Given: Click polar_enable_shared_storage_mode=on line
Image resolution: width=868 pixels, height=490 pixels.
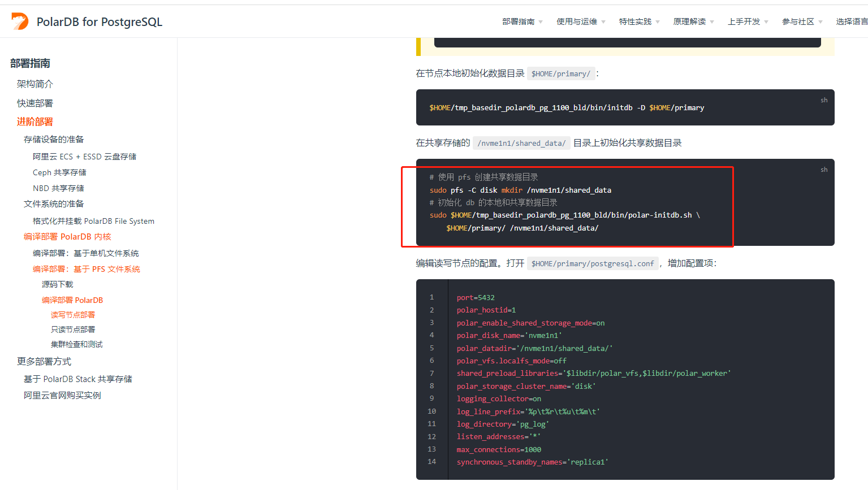Looking at the screenshot, I should tap(530, 323).
